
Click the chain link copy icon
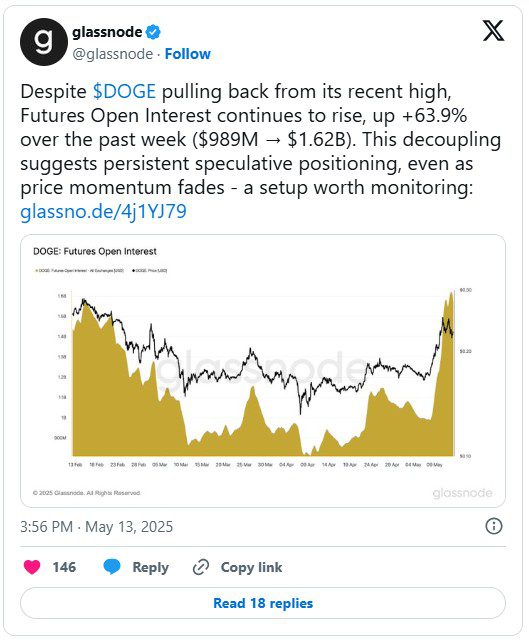point(201,567)
